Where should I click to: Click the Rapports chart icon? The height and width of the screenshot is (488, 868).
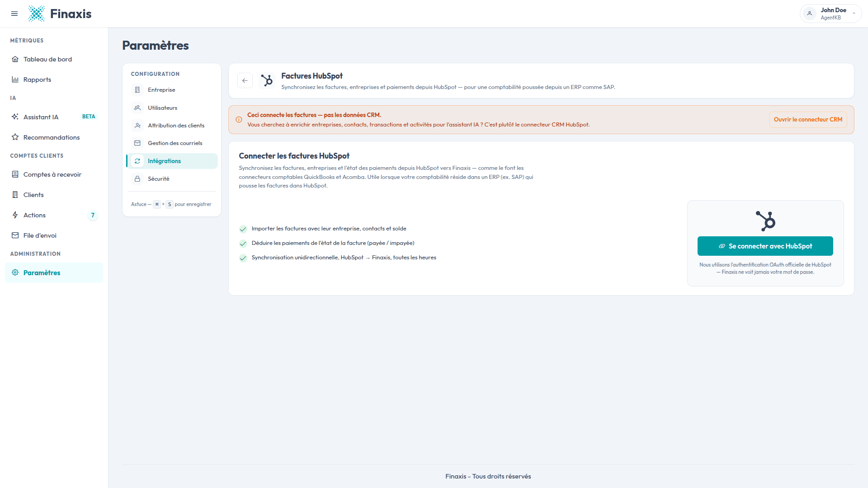click(15, 80)
